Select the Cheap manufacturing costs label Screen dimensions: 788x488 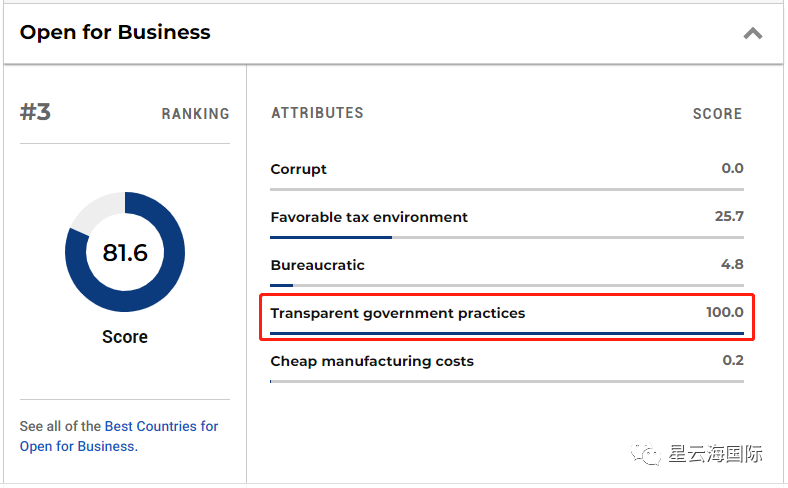[x=372, y=361]
